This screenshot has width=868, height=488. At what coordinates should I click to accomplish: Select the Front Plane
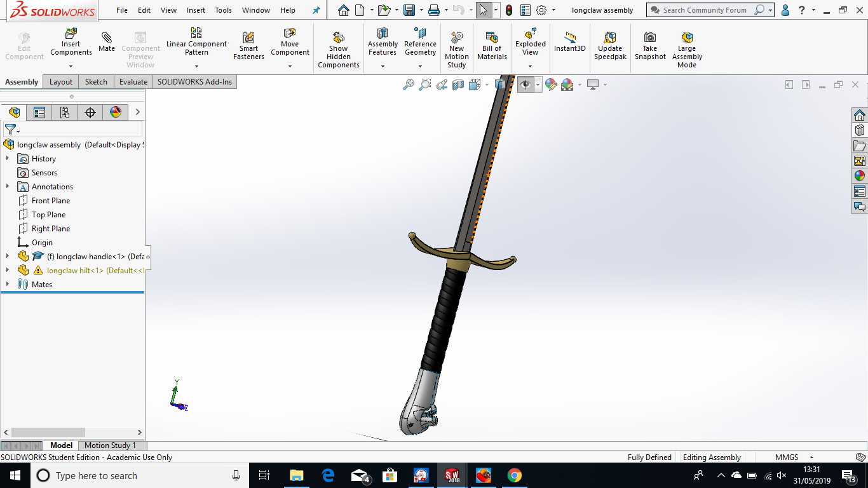[51, 201]
